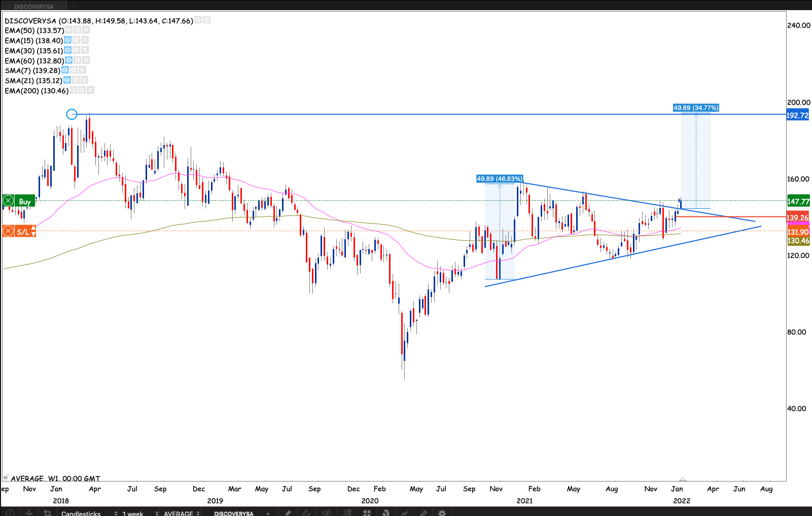The width and height of the screenshot is (812, 516).
Task: Click the DISCOVERYSA symbol selector in bottom toolbar
Action: (234, 513)
